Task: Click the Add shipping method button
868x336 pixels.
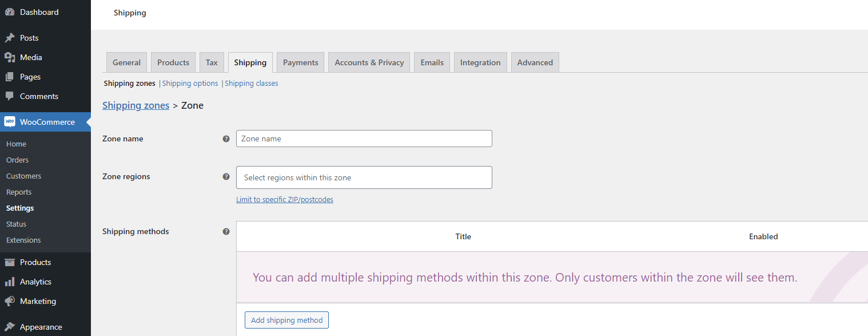Action: click(x=286, y=320)
